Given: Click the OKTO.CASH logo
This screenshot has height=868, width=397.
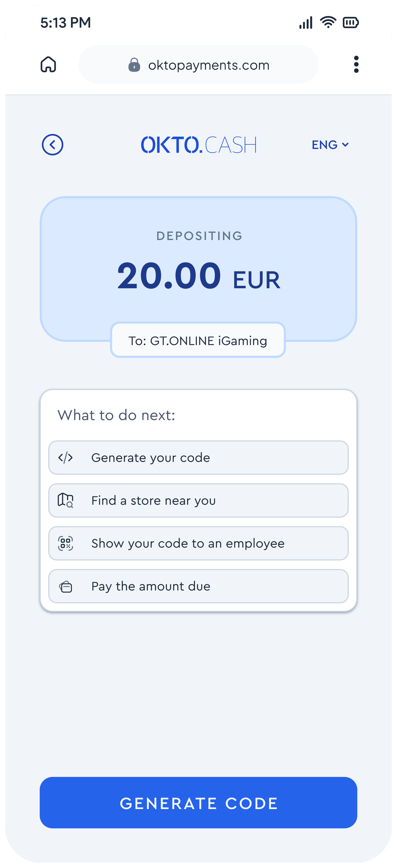Looking at the screenshot, I should tap(199, 145).
